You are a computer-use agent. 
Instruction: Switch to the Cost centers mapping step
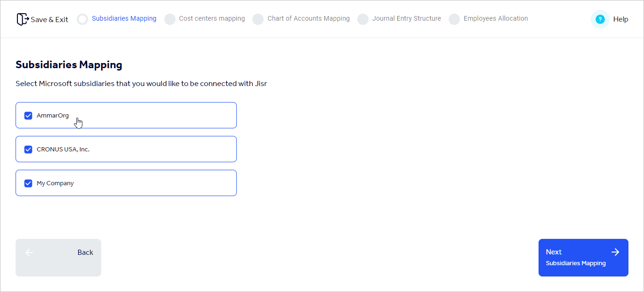click(212, 19)
